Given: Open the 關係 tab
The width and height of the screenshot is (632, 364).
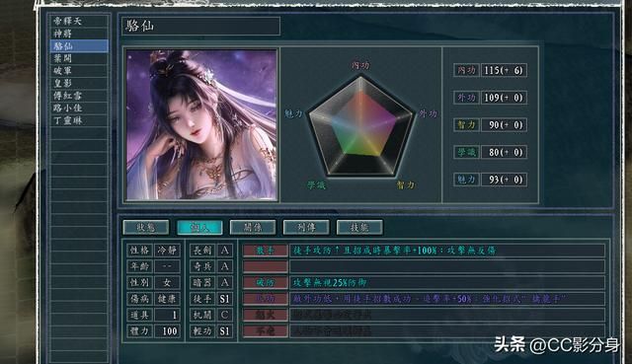Looking at the screenshot, I should click(253, 228).
